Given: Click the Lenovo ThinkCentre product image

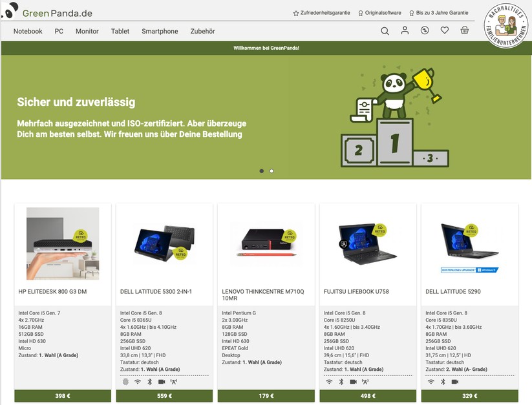Looking at the screenshot, I should (266, 243).
